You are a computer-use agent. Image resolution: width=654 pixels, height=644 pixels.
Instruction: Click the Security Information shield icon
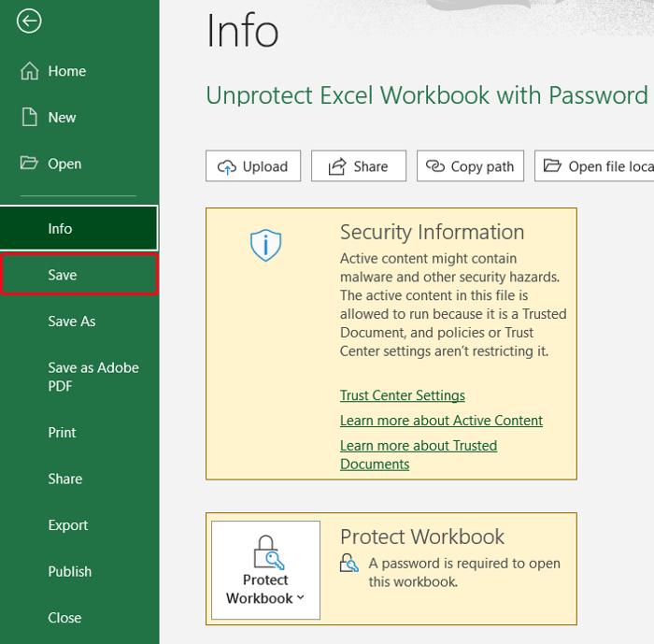[x=265, y=245]
